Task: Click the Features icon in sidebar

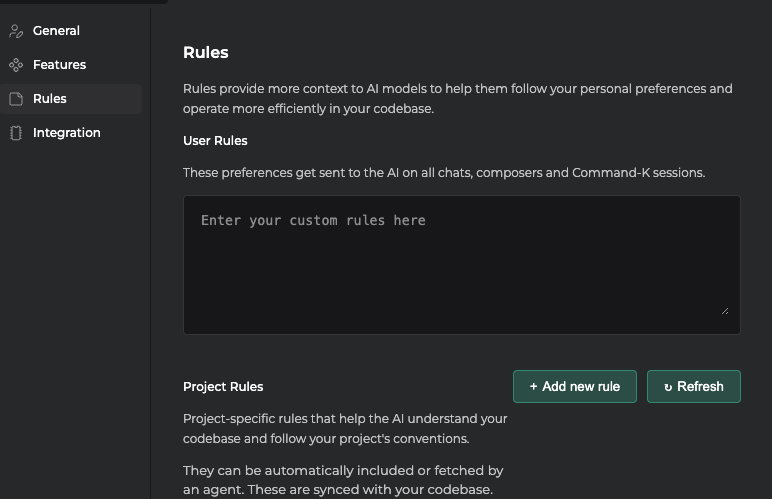Action: tap(16, 65)
